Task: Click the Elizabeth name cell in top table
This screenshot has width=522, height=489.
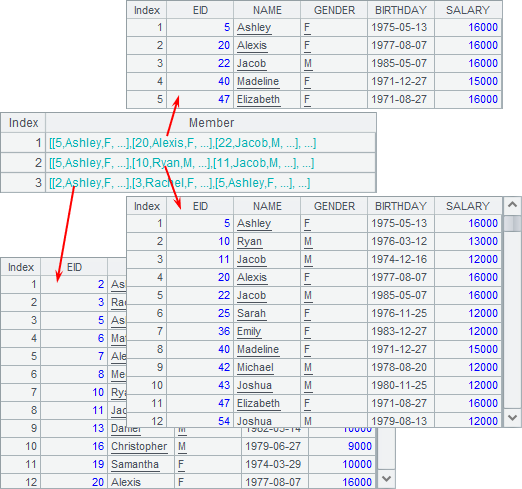Action: pos(267,99)
